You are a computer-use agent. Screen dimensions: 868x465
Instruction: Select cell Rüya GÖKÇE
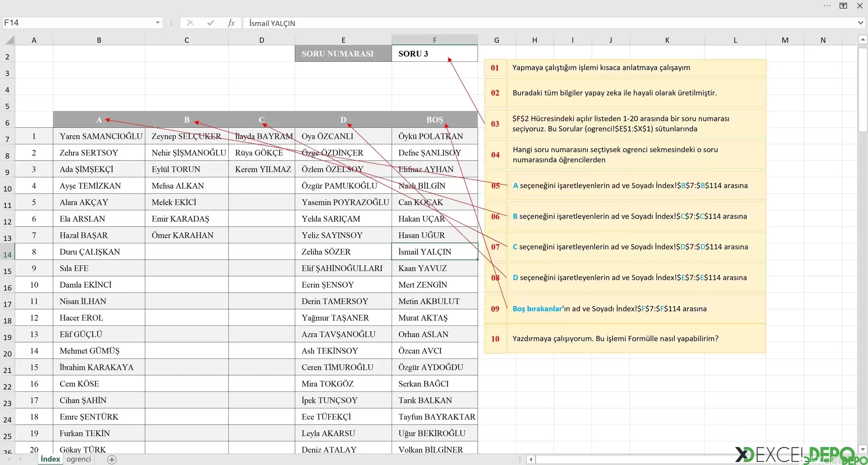(x=262, y=153)
